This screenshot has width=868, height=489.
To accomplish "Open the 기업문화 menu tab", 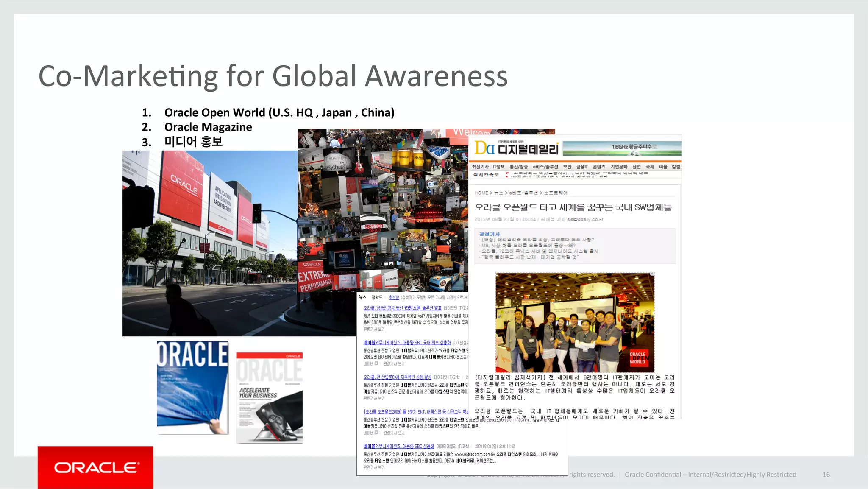I will coord(619,167).
